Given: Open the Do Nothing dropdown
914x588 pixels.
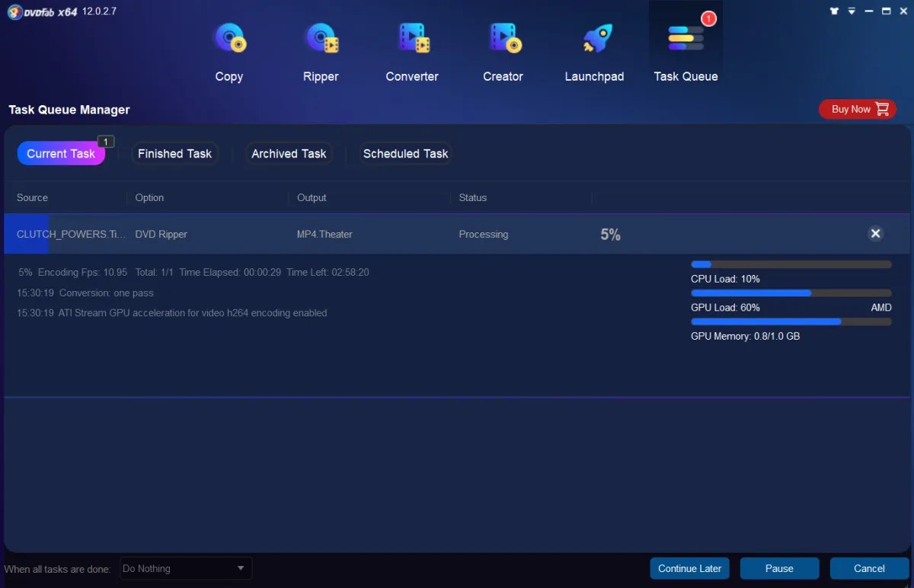Looking at the screenshot, I should tap(185, 568).
